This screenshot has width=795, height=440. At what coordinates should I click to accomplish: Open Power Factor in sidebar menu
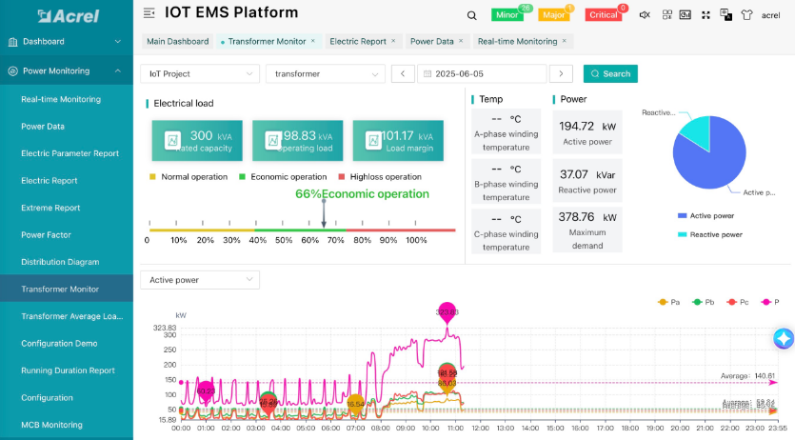[x=46, y=235]
